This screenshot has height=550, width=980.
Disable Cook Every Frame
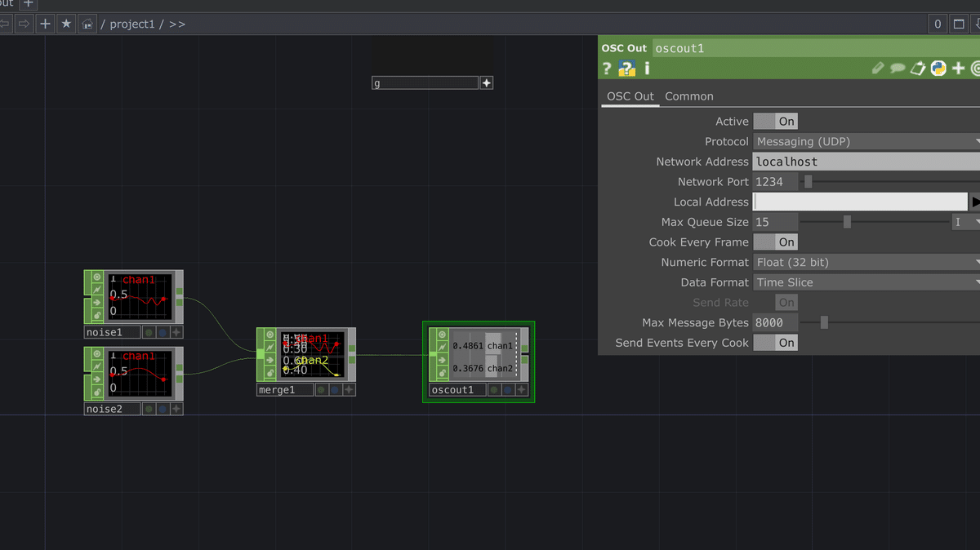coord(775,242)
